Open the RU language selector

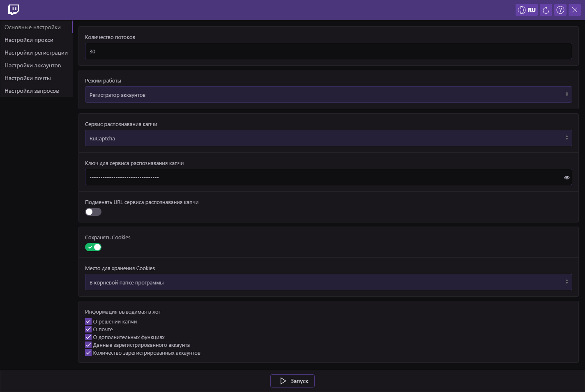click(527, 10)
